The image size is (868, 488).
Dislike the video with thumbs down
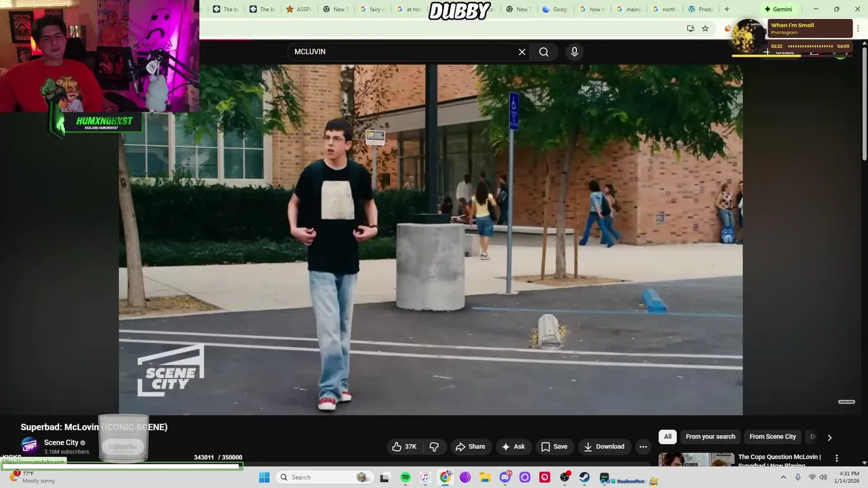(x=434, y=447)
